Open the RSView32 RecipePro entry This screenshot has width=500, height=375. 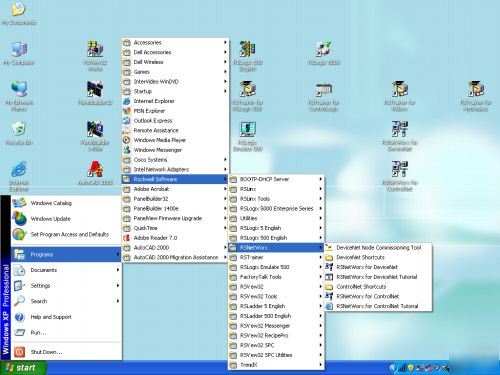click(276, 335)
